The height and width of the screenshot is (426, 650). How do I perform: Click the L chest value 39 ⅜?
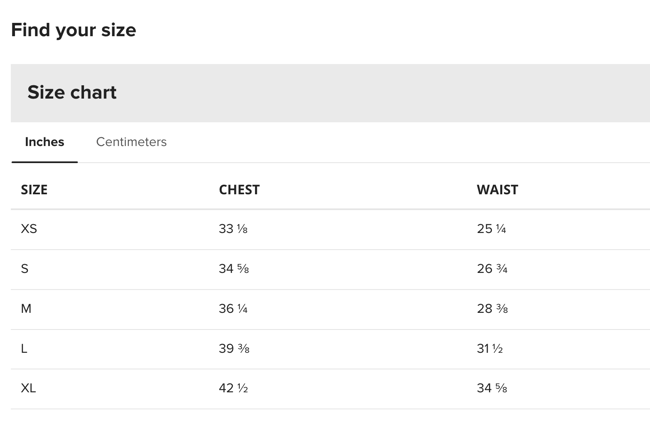tap(233, 349)
